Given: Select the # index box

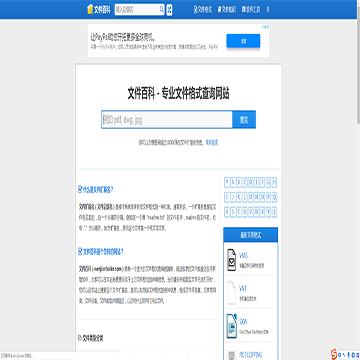Looking at the screenshot, I should click(227, 182).
